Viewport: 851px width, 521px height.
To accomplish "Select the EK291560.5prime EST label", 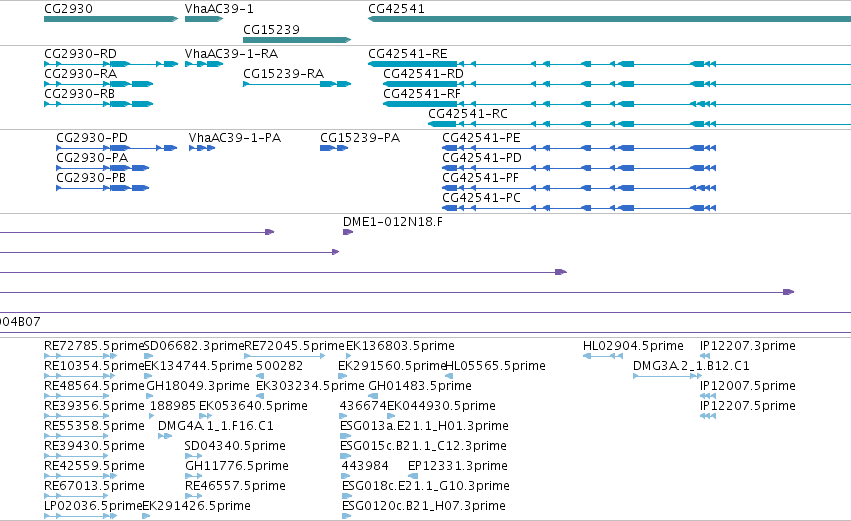I will coord(392,366).
